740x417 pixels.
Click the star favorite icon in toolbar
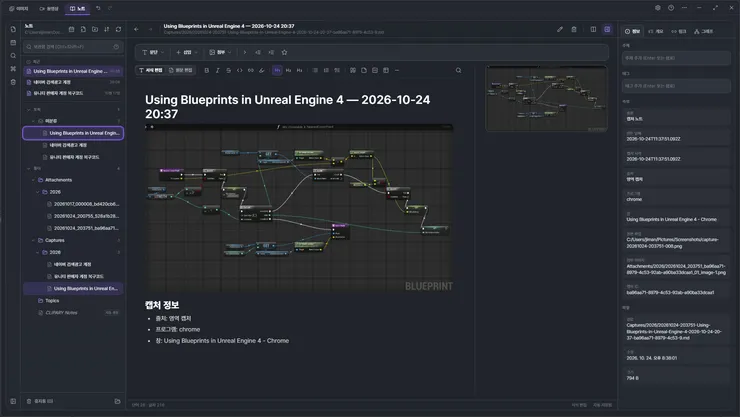284,52
